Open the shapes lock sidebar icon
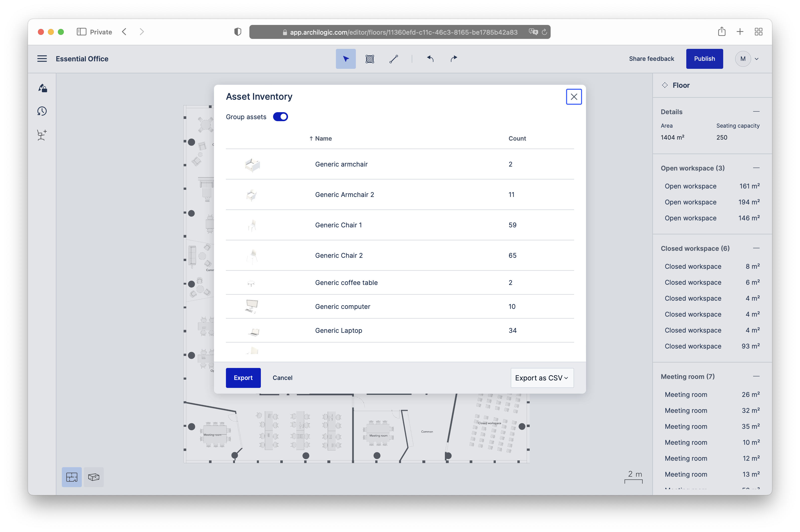Screen dimensions: 800x532 pyautogui.click(x=42, y=88)
